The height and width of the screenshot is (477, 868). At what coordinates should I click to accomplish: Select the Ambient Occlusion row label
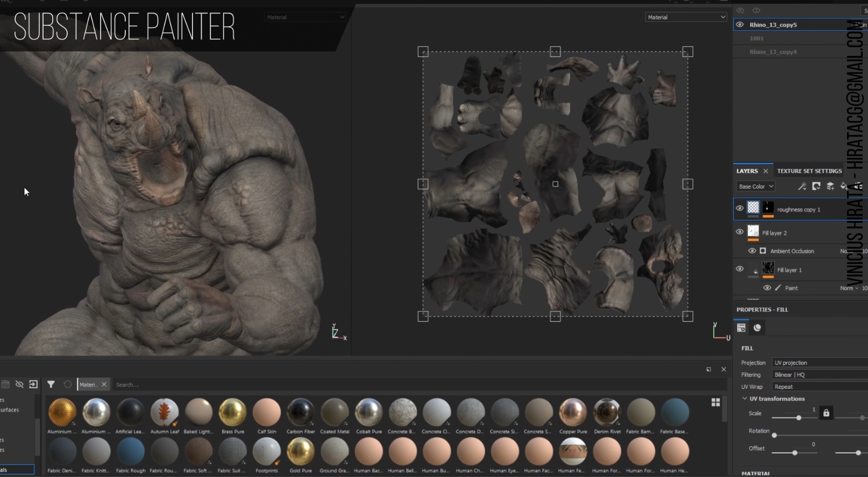(792, 251)
